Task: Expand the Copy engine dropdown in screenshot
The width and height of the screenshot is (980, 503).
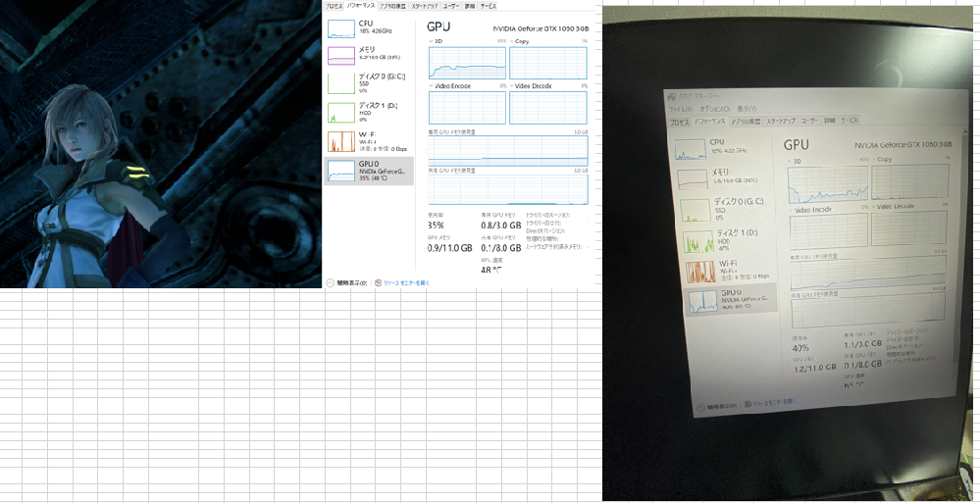Action: click(512, 41)
